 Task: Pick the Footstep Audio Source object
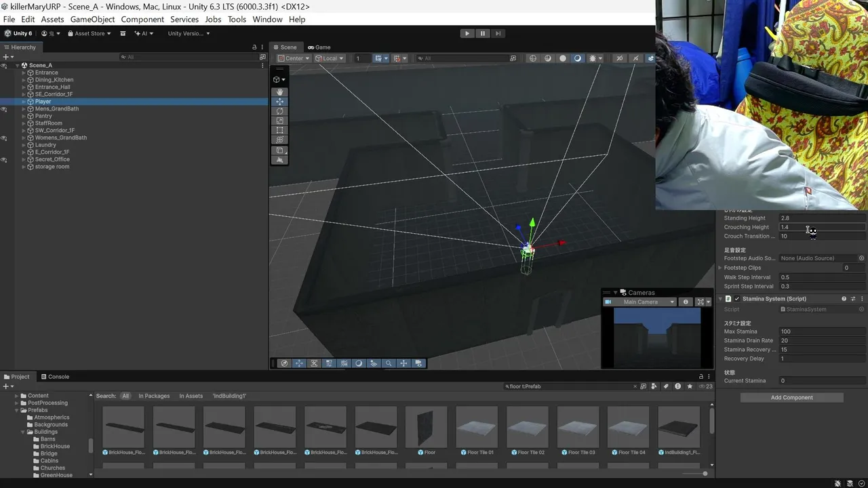(x=861, y=258)
